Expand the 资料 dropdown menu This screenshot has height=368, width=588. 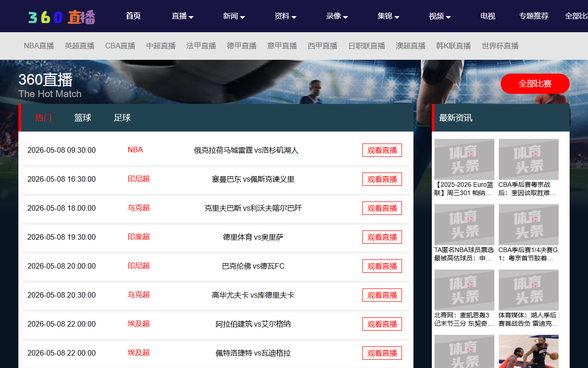tap(285, 16)
